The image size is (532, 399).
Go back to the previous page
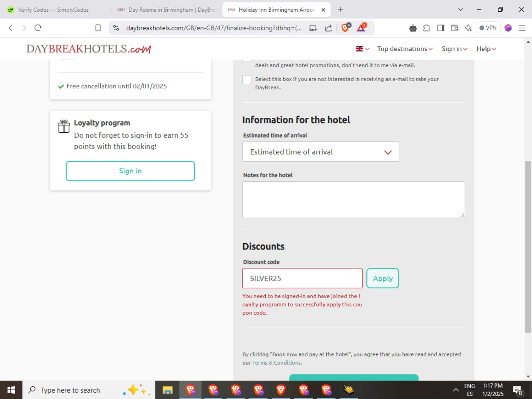[x=10, y=28]
